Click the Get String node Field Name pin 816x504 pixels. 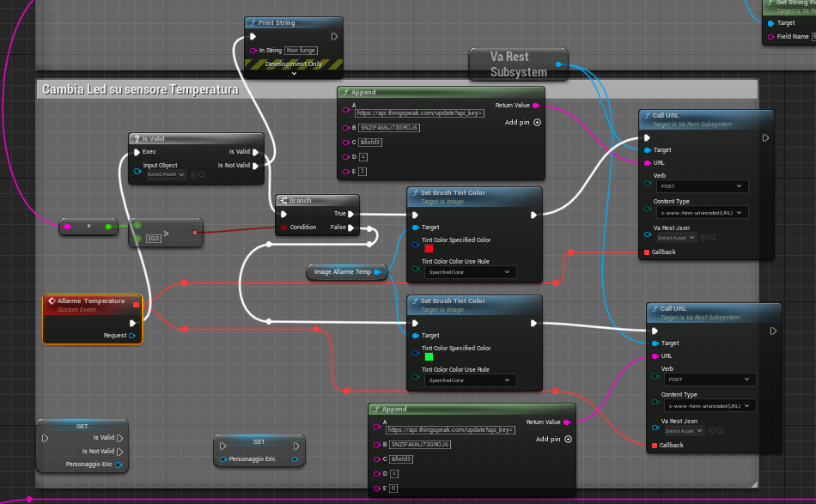tap(771, 36)
